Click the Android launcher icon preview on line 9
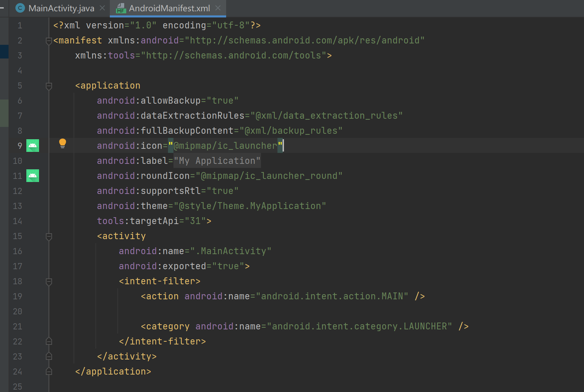The width and height of the screenshot is (584, 392). (x=33, y=146)
